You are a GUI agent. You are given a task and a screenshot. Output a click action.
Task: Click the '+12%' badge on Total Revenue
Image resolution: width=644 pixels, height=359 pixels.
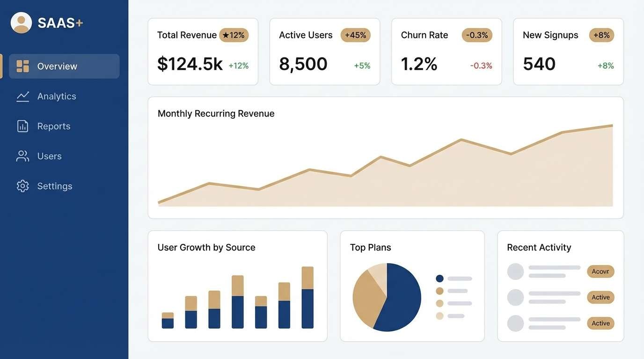(234, 35)
